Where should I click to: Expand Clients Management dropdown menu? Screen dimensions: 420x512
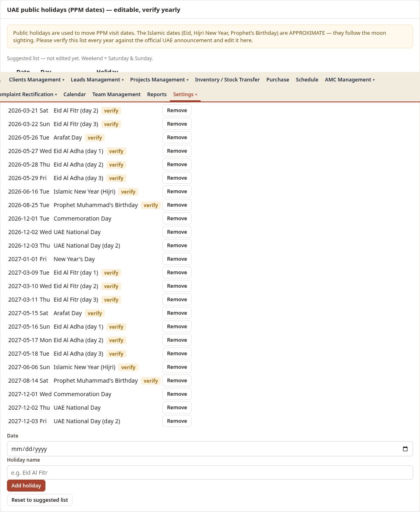coord(37,80)
